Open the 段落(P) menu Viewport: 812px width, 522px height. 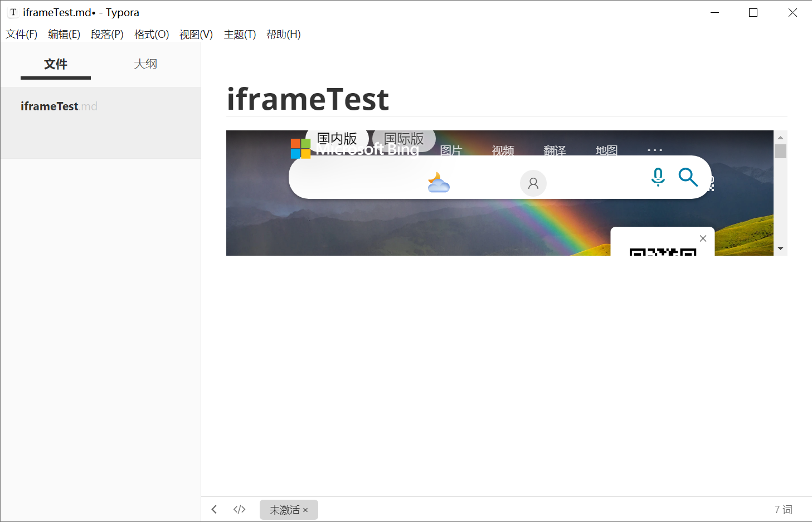click(107, 35)
